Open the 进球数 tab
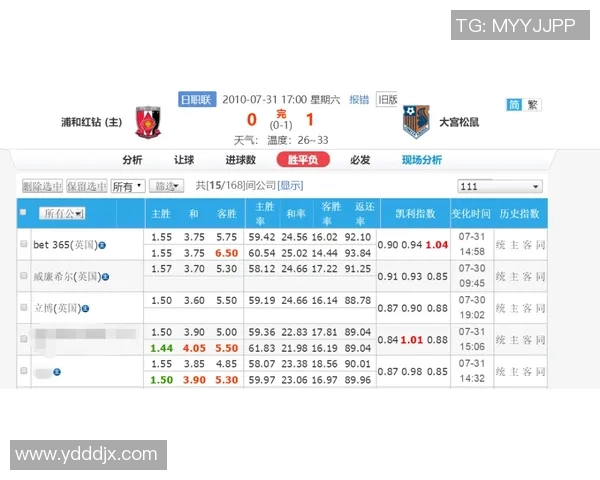This screenshot has height=480, width=600. pos(240,160)
